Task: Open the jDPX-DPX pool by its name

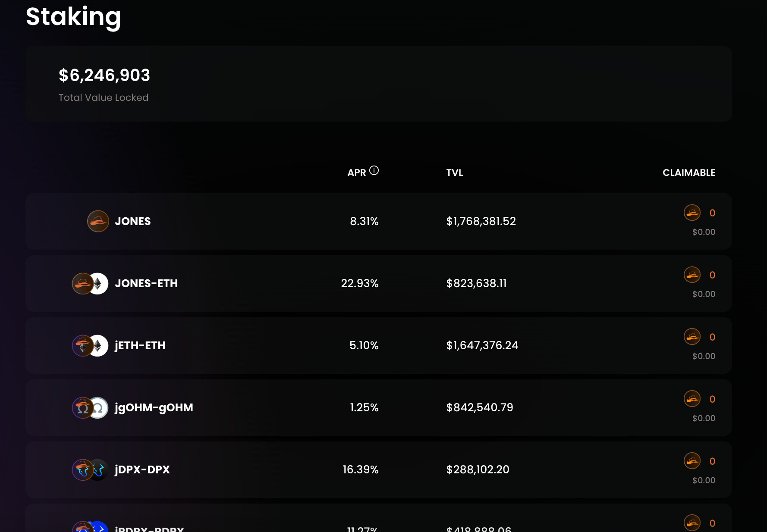Action: coord(142,469)
